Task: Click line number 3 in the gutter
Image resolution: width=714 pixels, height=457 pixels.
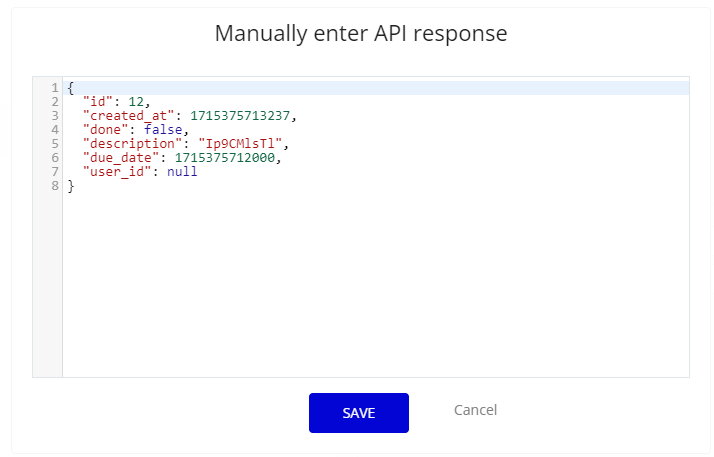Action: pos(54,116)
